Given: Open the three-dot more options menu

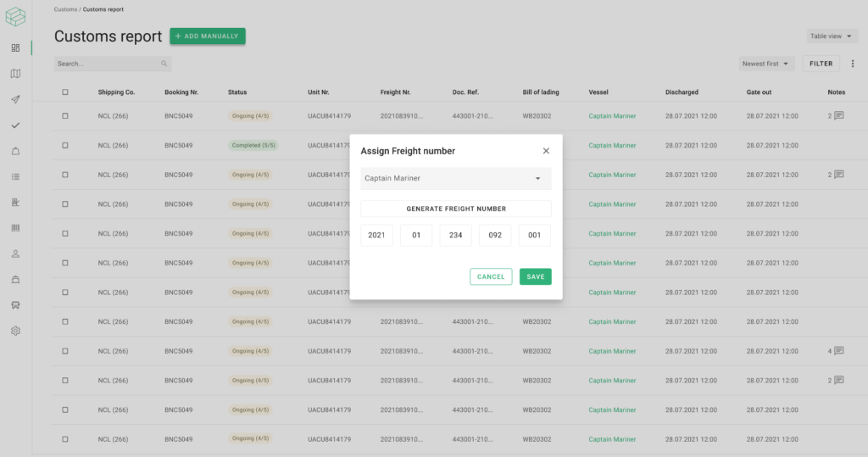Looking at the screenshot, I should pyautogui.click(x=853, y=64).
